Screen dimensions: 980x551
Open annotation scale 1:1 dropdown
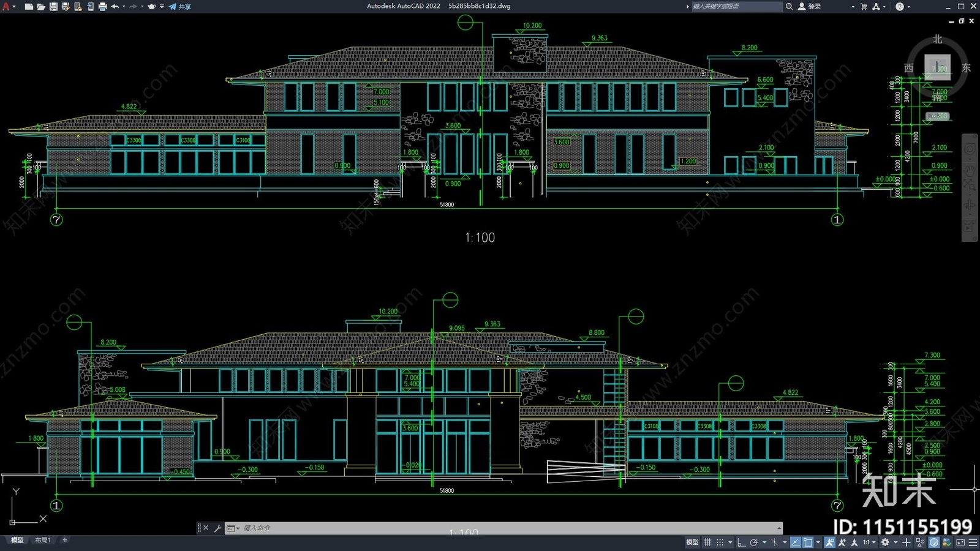(x=870, y=542)
